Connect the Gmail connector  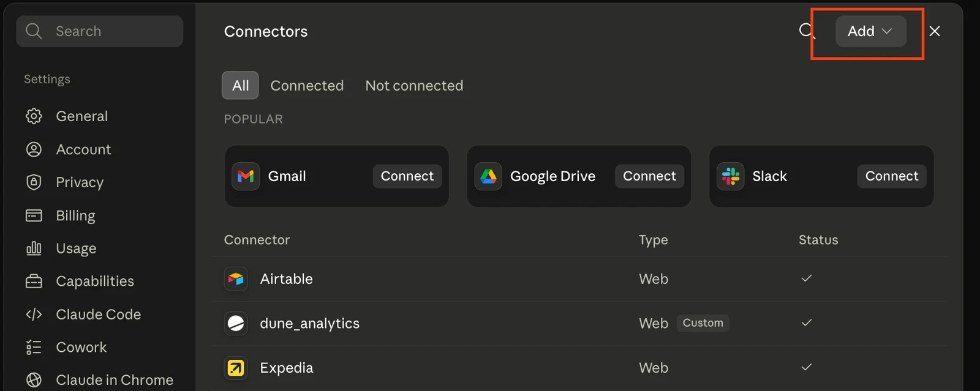[407, 176]
